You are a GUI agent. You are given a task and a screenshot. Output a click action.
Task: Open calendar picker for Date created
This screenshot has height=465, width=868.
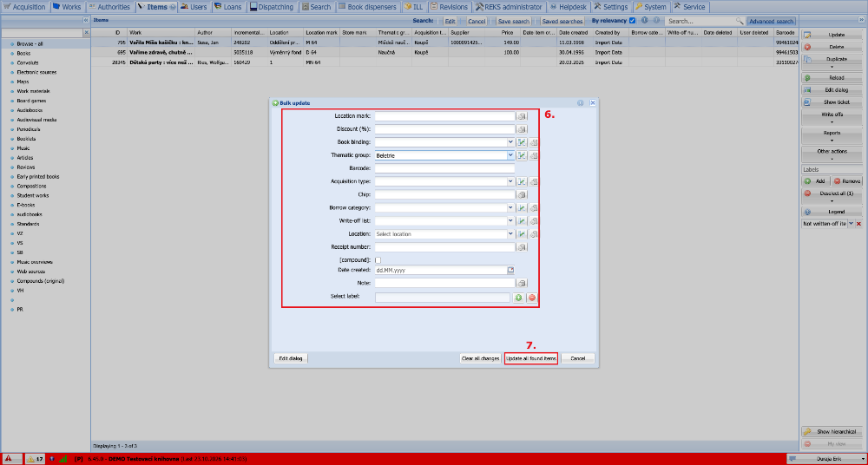pyautogui.click(x=511, y=270)
